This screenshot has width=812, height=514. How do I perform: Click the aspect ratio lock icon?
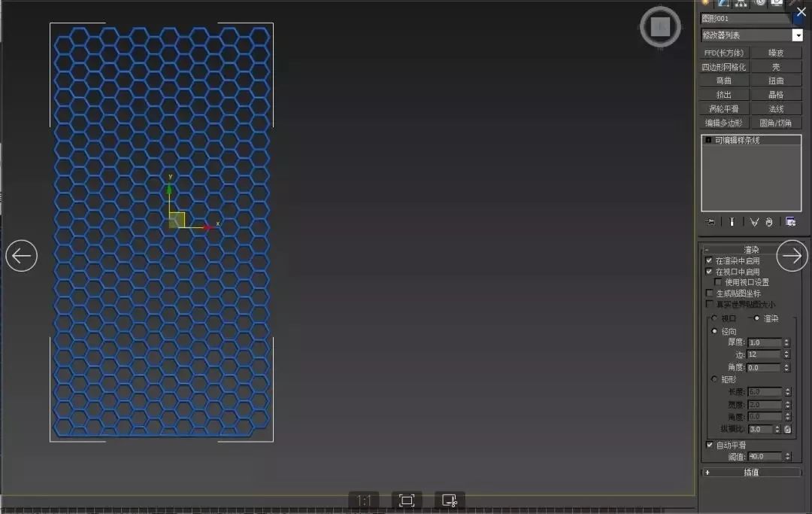(x=788, y=429)
